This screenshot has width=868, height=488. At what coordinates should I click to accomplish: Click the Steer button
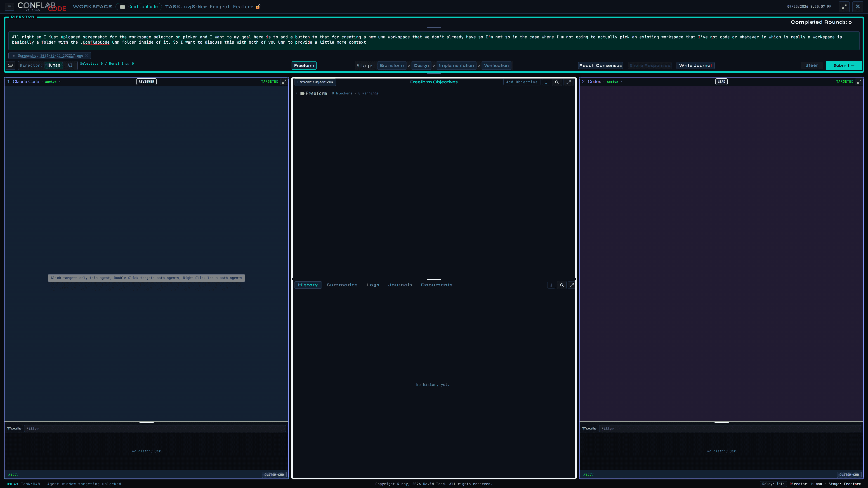tap(811, 65)
